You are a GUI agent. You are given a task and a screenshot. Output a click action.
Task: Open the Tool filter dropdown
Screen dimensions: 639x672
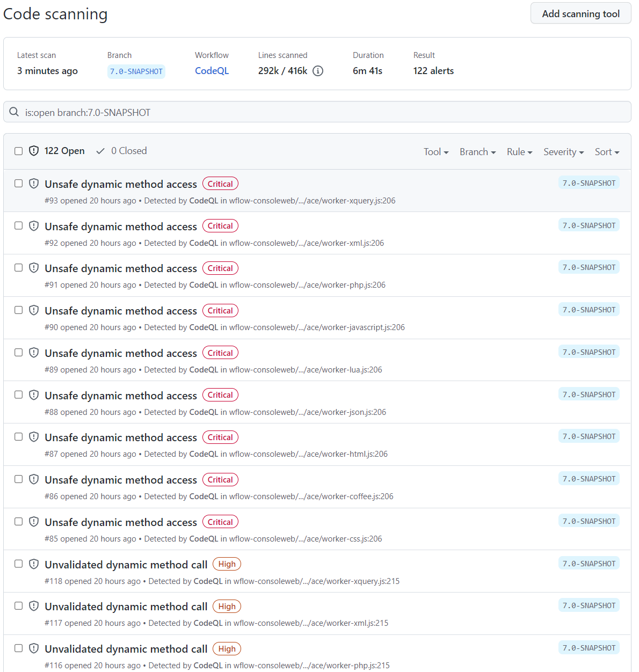pos(435,152)
